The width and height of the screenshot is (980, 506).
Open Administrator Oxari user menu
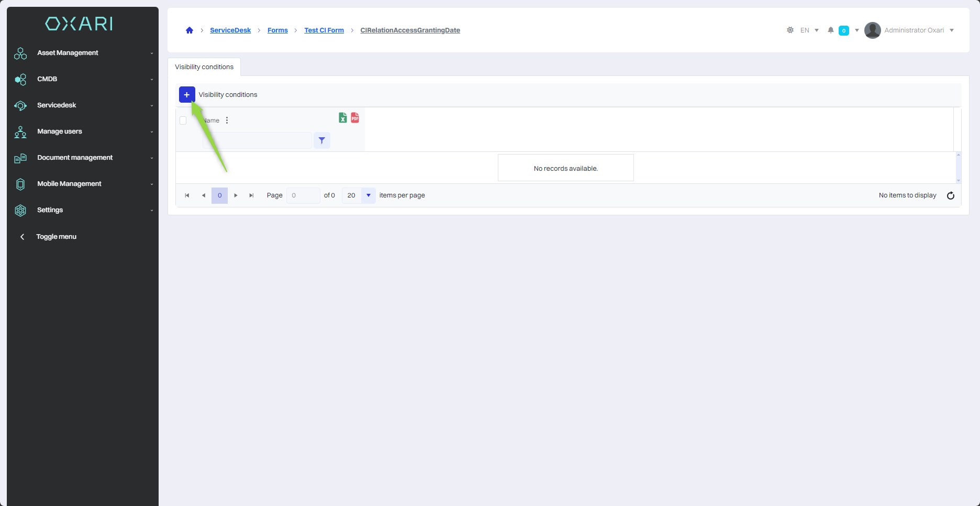point(910,30)
